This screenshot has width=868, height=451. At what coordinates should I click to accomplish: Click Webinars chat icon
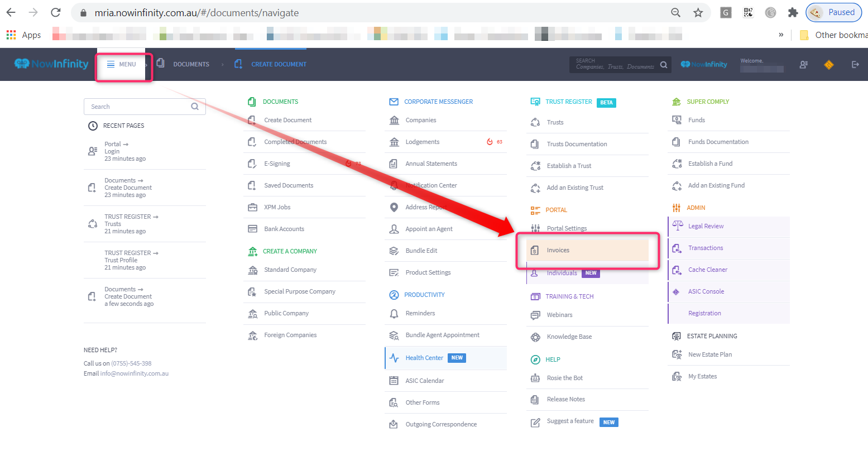(535, 315)
